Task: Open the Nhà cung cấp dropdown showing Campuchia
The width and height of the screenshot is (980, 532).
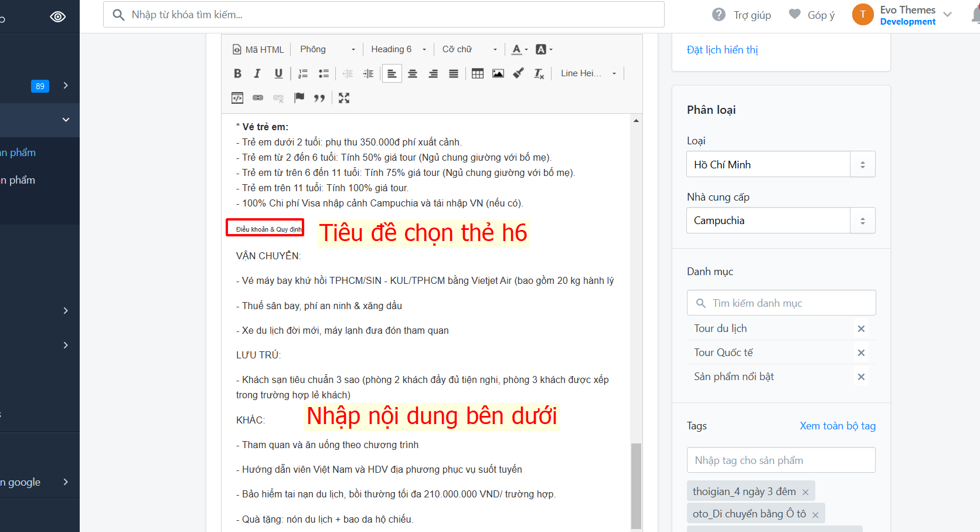Action: click(781, 221)
